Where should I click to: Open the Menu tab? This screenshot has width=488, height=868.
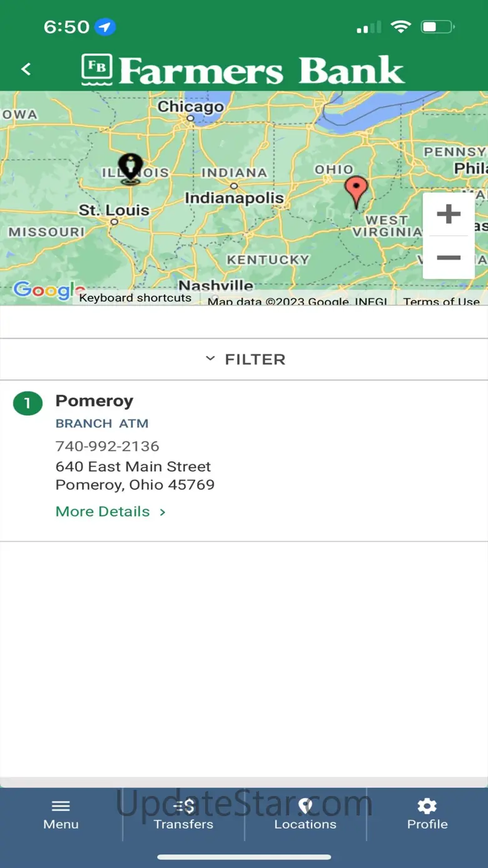[x=61, y=814]
